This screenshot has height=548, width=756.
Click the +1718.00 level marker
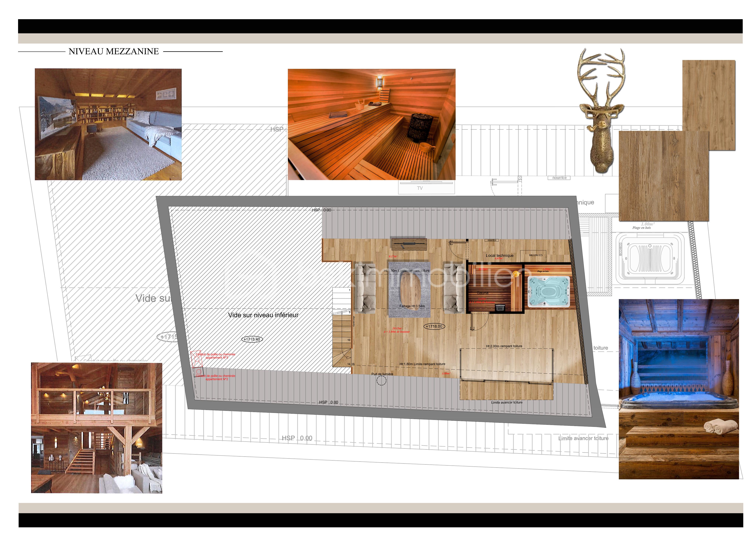[x=434, y=327]
